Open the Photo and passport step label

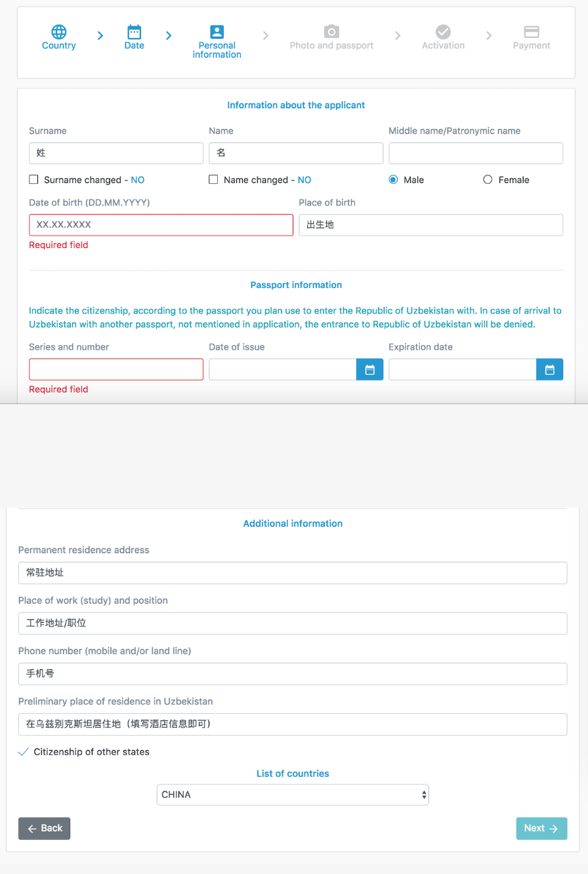(331, 45)
